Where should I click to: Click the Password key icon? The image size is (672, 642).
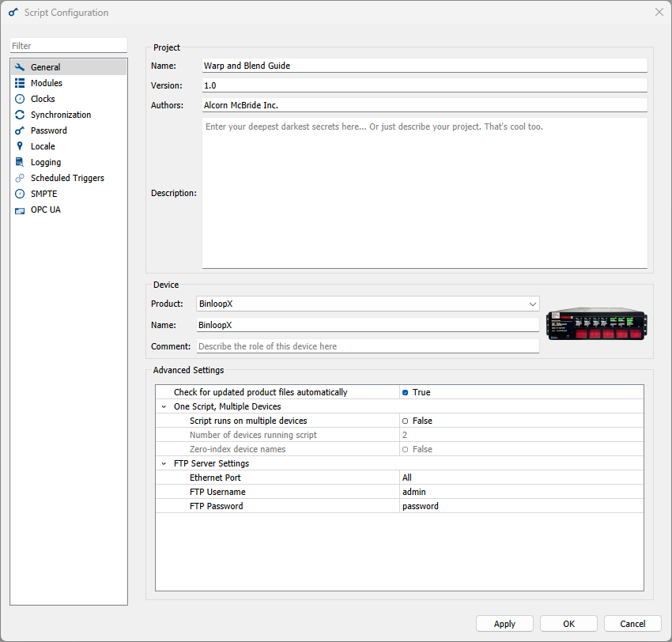[20, 130]
